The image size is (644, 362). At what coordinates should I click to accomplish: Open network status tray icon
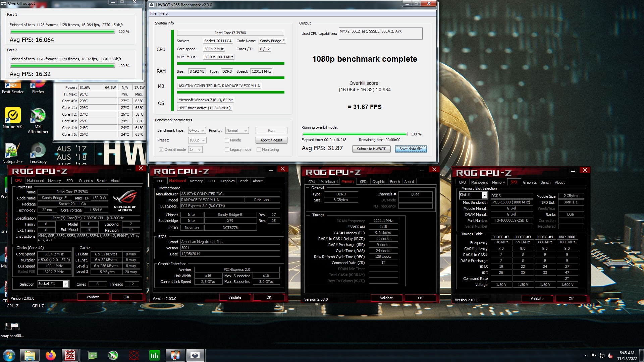tap(602, 356)
